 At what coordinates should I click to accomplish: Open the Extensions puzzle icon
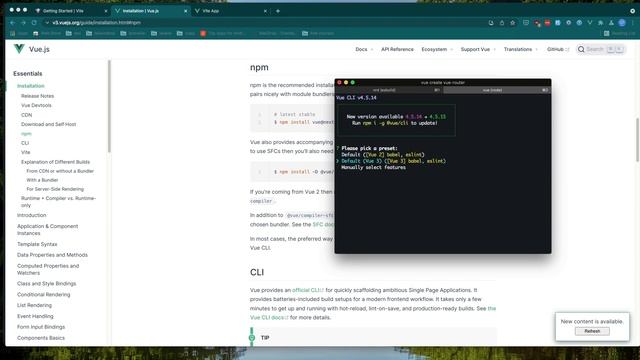coord(600,23)
